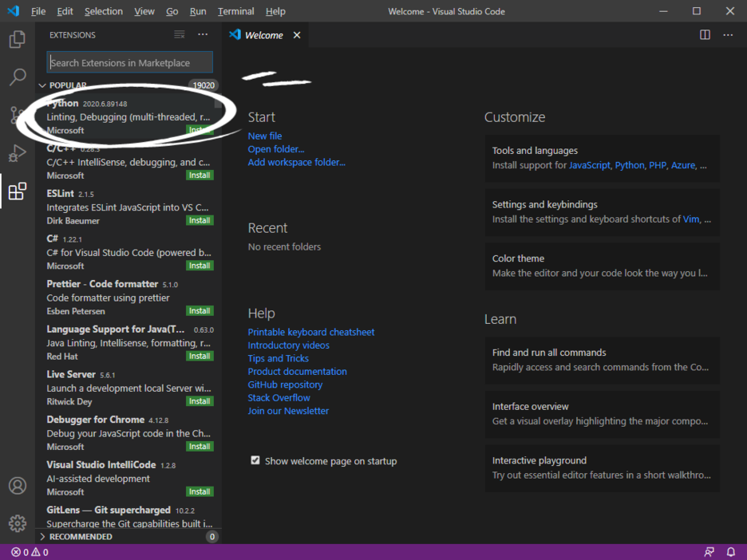Open the File menu
Viewport: 747px width, 560px height.
pyautogui.click(x=38, y=11)
